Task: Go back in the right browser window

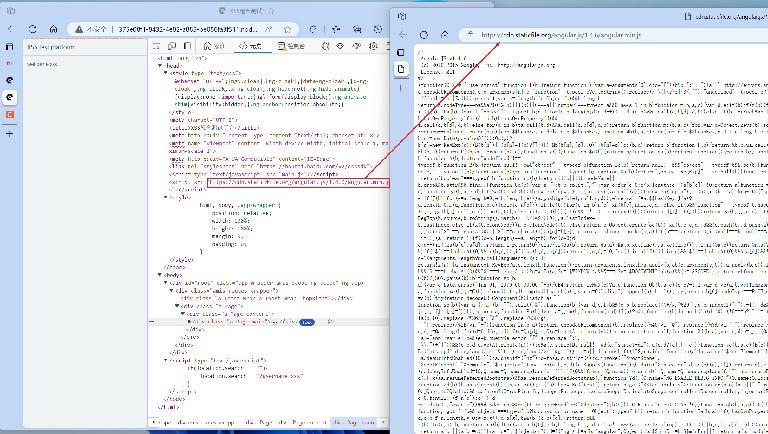Action: point(403,35)
